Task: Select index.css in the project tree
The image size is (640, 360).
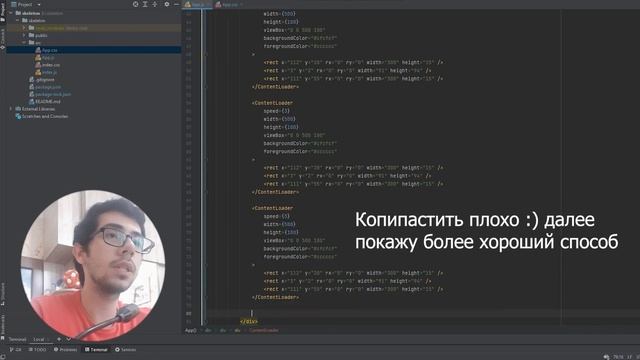Action: (x=51, y=65)
